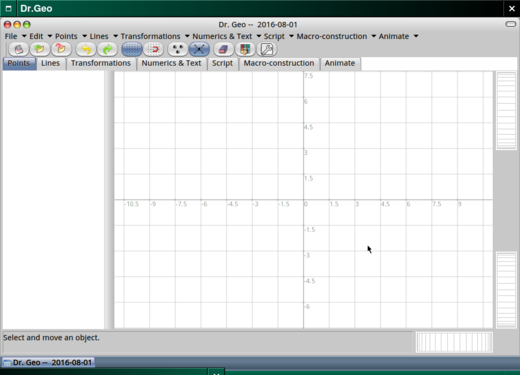
Task: Click the x-axis label '-10.5'
Action: (x=132, y=204)
